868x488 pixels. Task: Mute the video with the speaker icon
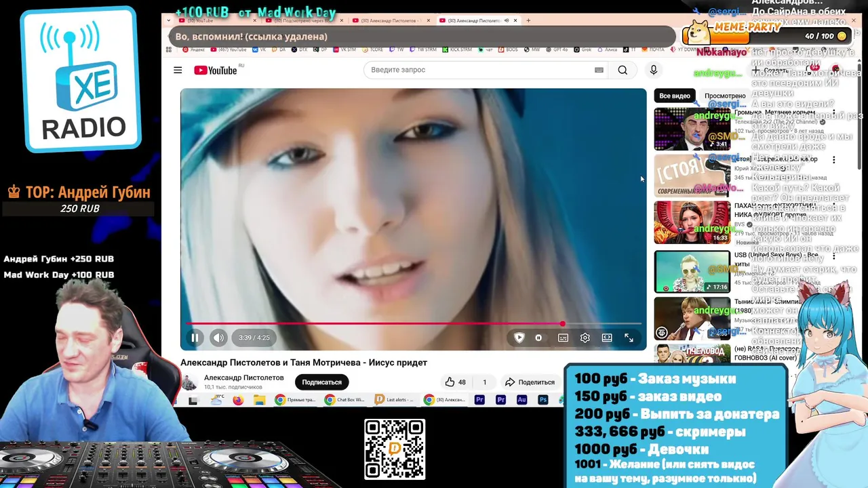(x=218, y=338)
